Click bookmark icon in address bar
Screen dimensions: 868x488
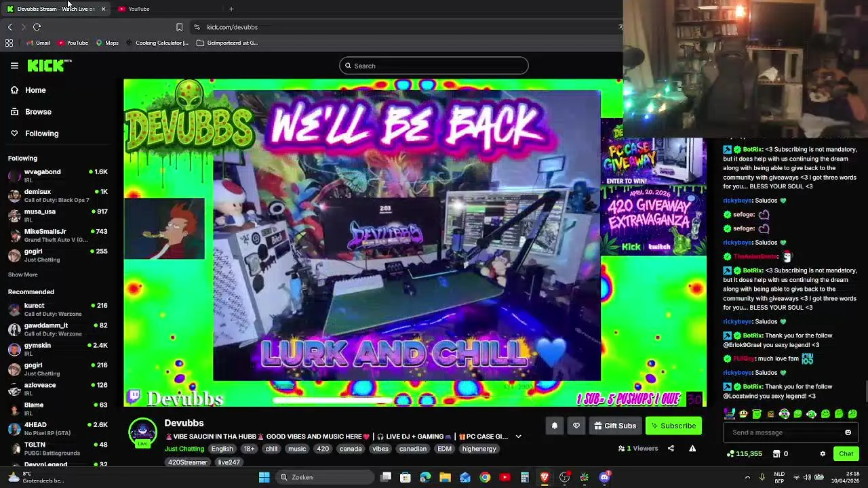coord(179,27)
